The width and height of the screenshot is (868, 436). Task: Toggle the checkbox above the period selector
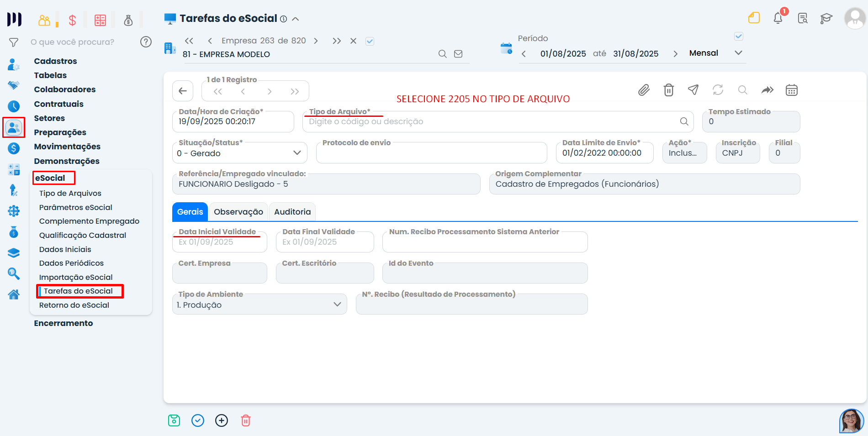point(739,36)
